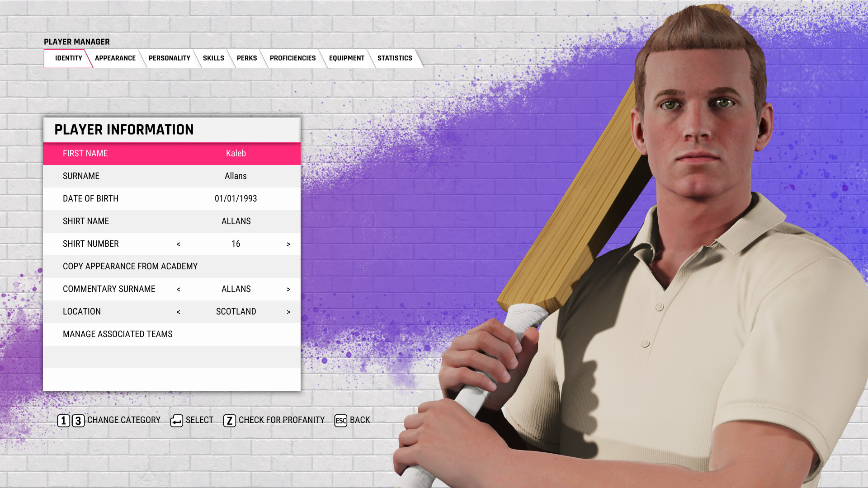The width and height of the screenshot is (868, 488).
Task: Click the Enter key icon next to Select
Action: [x=176, y=420]
